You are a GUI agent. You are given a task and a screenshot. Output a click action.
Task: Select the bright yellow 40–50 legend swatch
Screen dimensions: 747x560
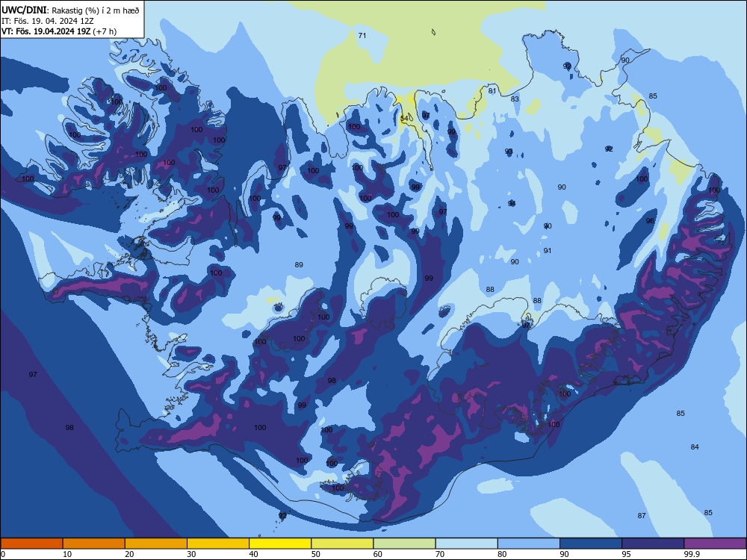(280, 544)
